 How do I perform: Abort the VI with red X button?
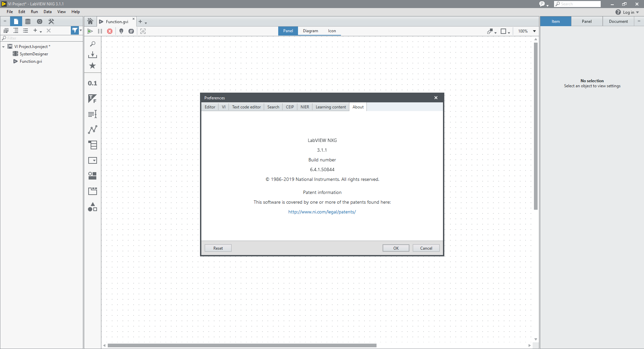[x=110, y=31]
